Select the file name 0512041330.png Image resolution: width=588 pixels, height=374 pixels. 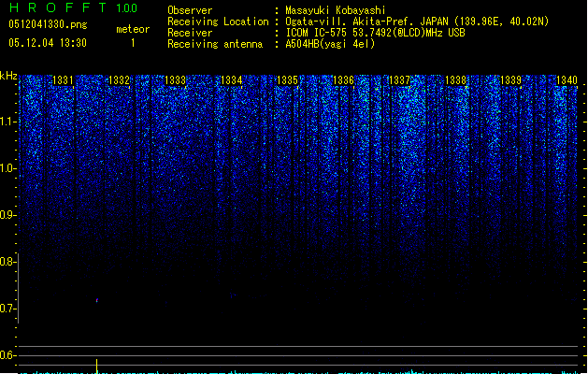pos(48,24)
